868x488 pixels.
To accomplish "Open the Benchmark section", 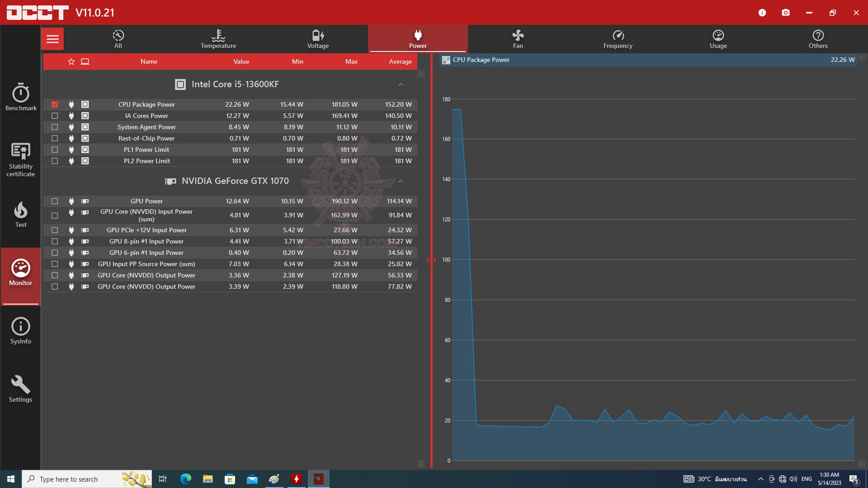I will point(21,97).
